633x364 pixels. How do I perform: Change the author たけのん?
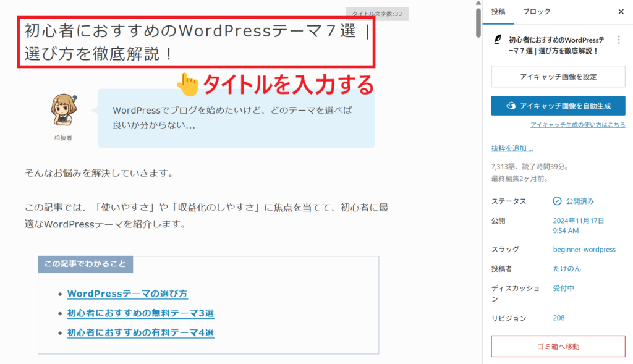point(567,269)
